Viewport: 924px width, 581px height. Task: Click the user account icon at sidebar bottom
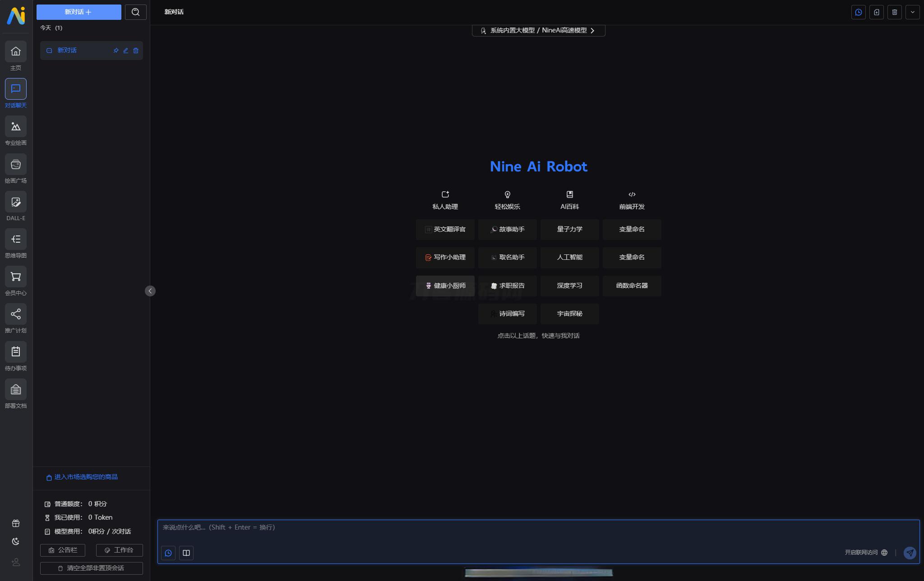[16, 562]
